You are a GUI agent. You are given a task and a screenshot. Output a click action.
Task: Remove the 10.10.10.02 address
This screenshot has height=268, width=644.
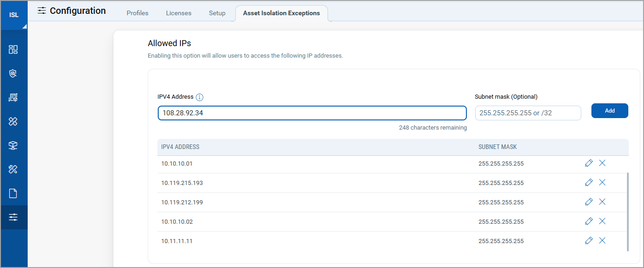click(x=602, y=221)
